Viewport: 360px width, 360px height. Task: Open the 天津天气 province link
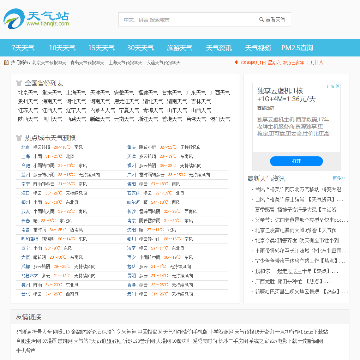tap(100, 93)
